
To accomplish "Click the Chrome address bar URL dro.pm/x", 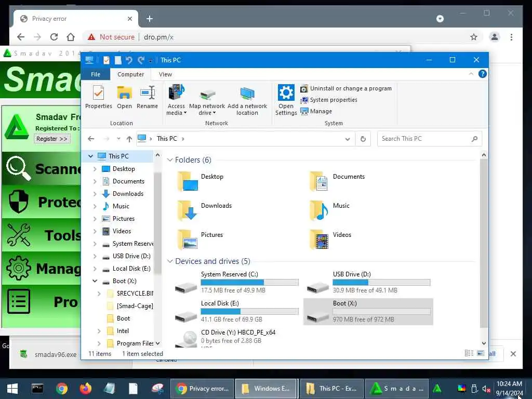I will [x=158, y=37].
